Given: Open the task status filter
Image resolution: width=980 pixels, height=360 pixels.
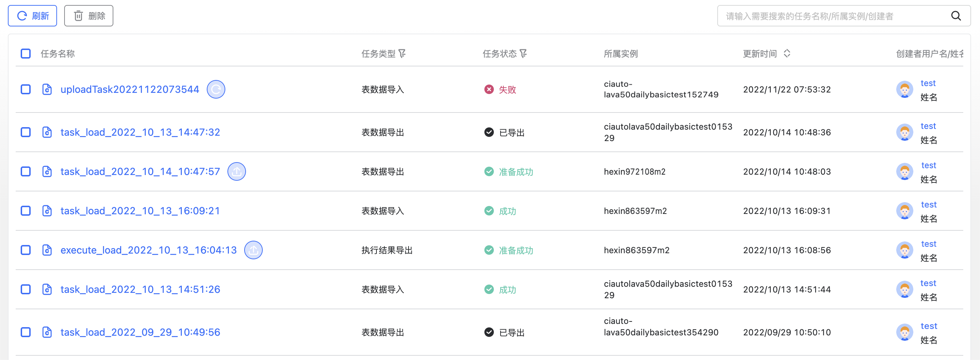Looking at the screenshot, I should coord(523,54).
